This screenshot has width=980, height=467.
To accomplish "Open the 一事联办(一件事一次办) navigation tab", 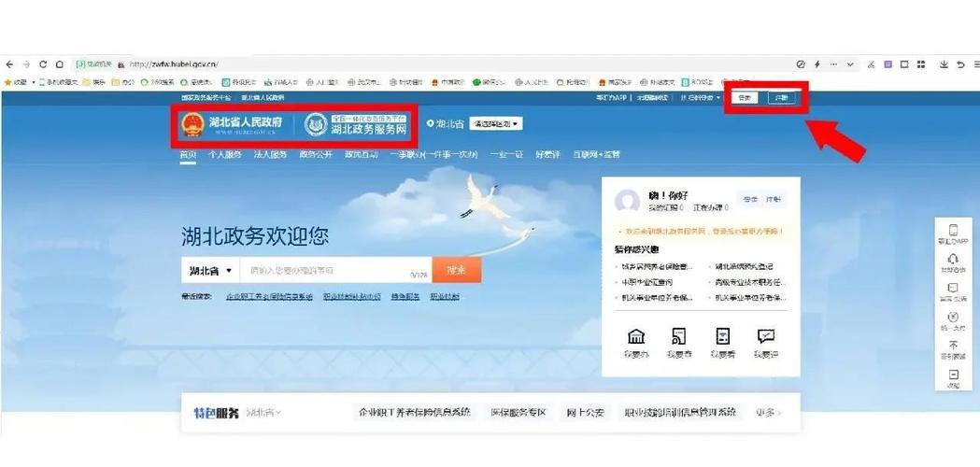I will (433, 154).
